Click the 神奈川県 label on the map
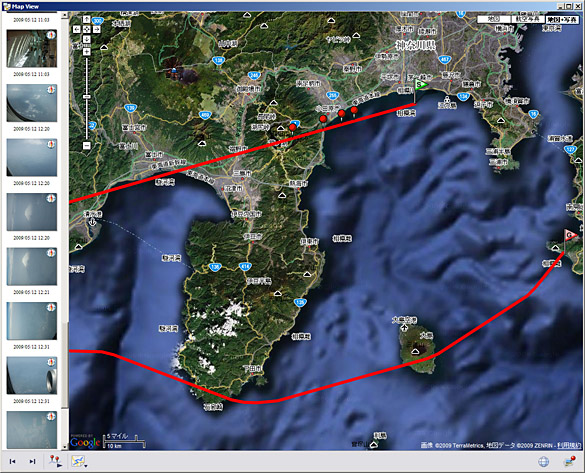585x473 pixels. (x=416, y=46)
